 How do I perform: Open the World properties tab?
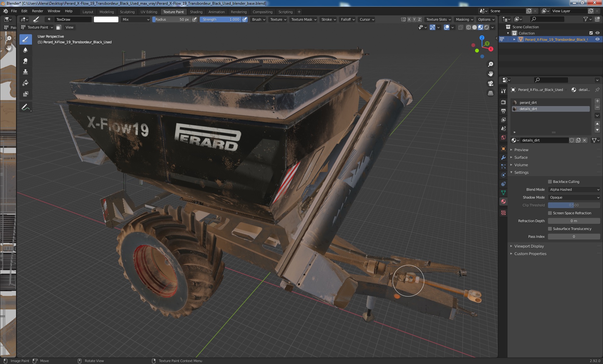coord(503,137)
